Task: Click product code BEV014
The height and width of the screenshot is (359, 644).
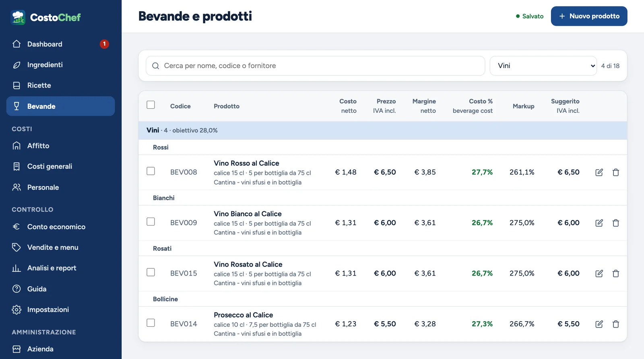Action: tap(184, 324)
